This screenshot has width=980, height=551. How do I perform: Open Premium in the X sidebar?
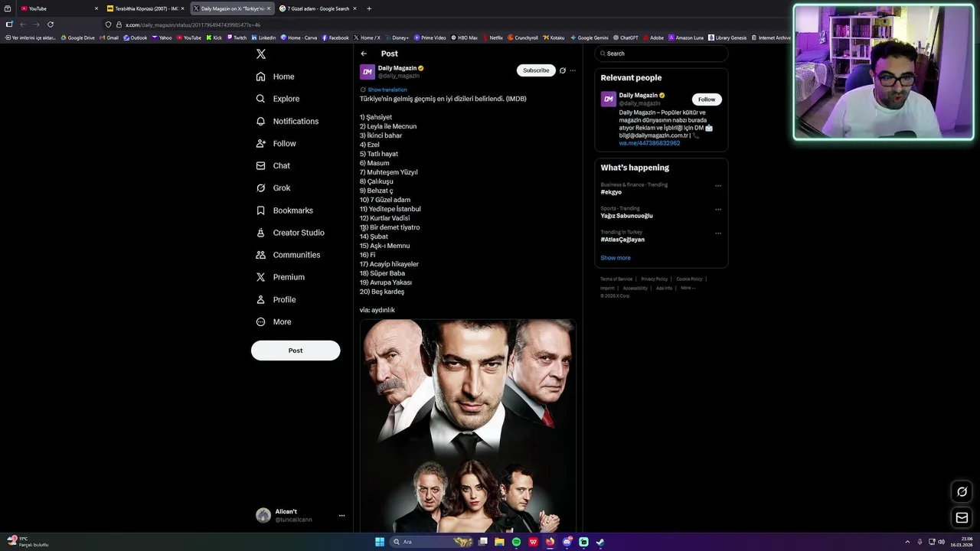tap(280, 277)
